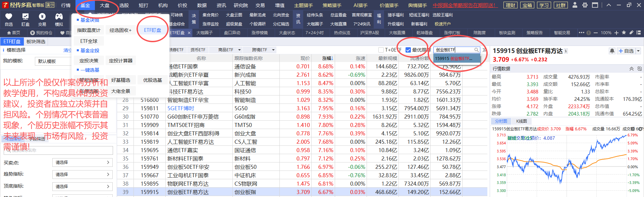Screen dimensions: 644x197
Task: Click the magnifier search icon in ETF search box
Action: (476, 50)
